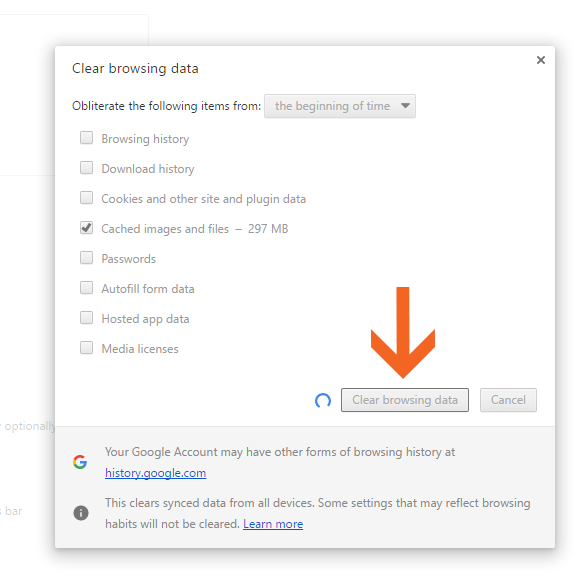Select the Passwords checkbox
Screen dimensions: 582x582
click(86, 258)
